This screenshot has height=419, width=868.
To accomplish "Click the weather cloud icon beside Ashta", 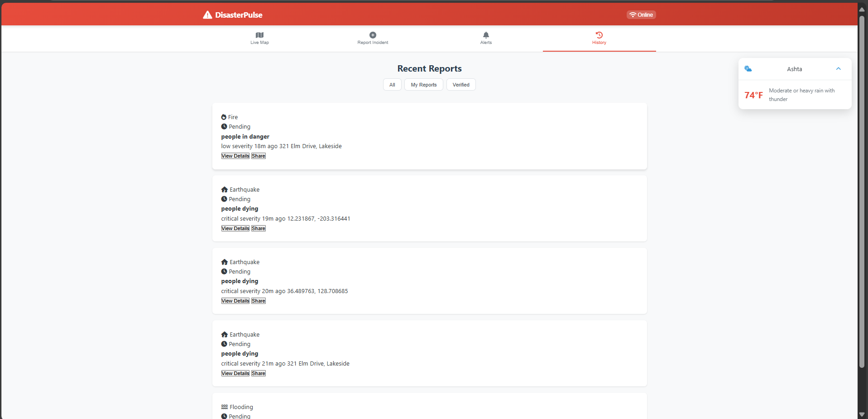I will tap(748, 69).
